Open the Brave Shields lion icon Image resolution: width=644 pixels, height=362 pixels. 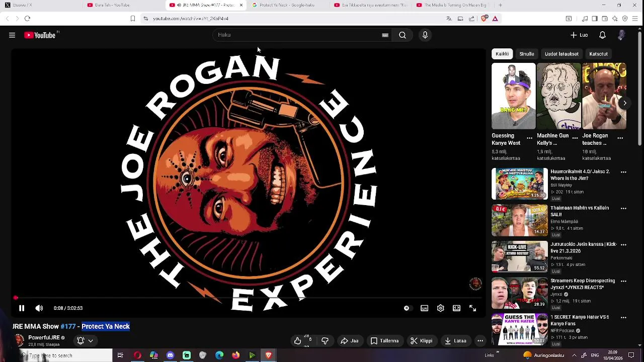[484, 19]
